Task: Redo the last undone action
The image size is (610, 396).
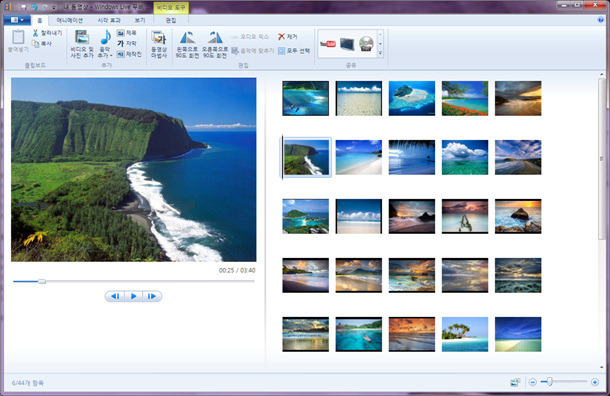Action: coord(44,7)
